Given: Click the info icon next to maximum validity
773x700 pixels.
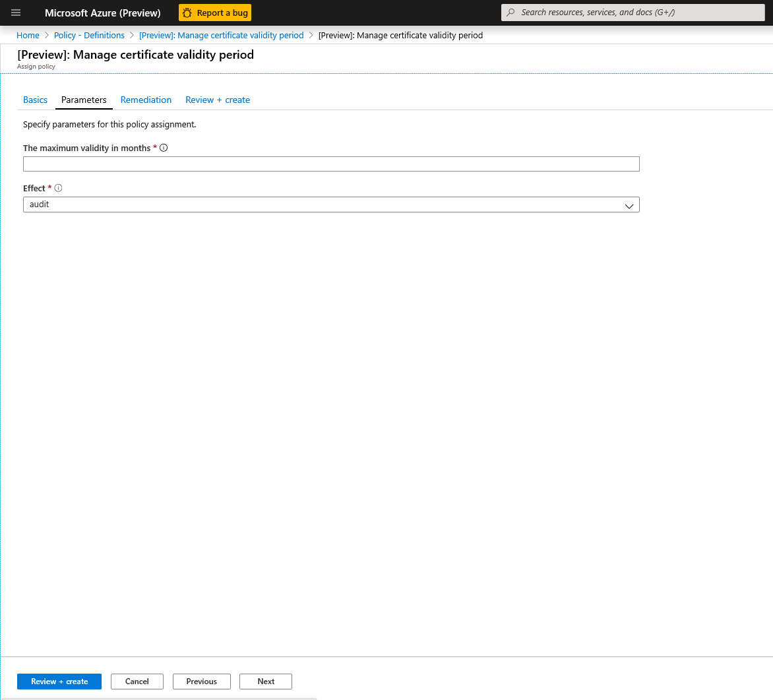Looking at the screenshot, I should click(x=164, y=148).
